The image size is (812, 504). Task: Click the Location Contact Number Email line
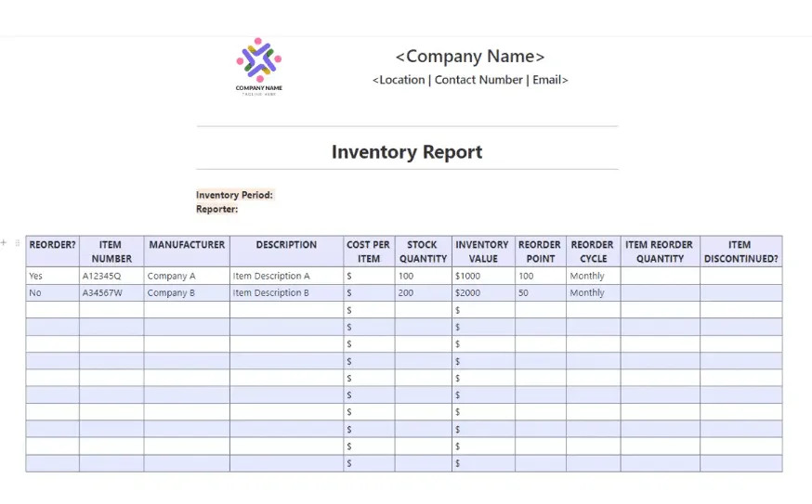click(470, 80)
